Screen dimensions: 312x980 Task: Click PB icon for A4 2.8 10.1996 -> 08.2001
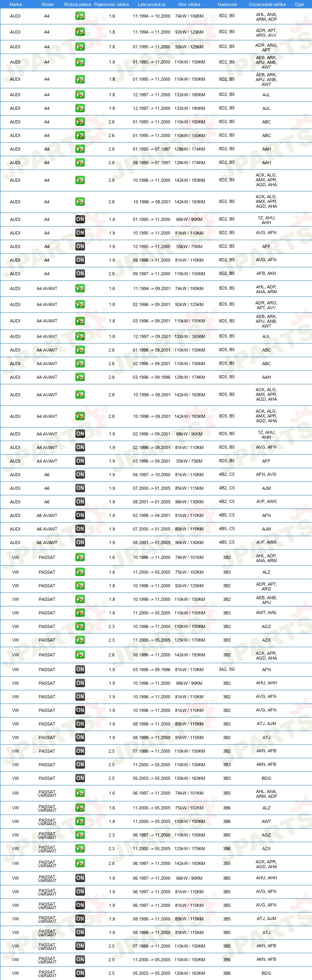(x=80, y=202)
